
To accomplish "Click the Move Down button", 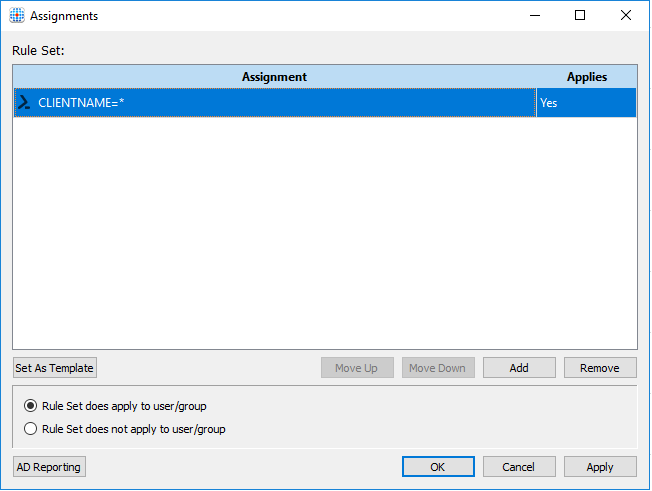I will tap(438, 368).
